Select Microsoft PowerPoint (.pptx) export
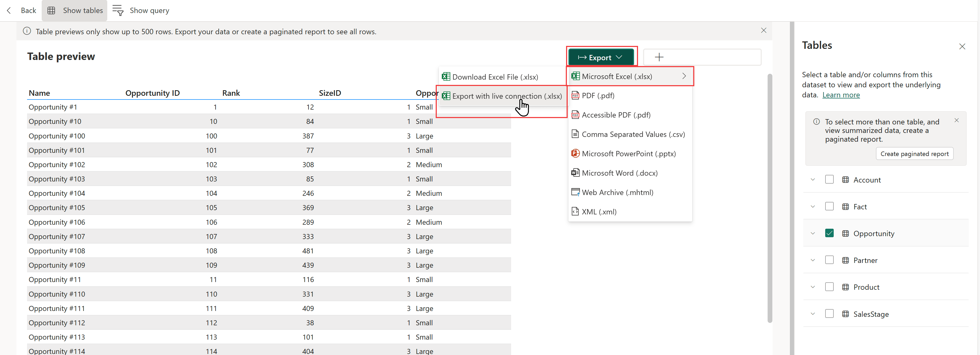This screenshot has height=355, width=980. pyautogui.click(x=628, y=153)
